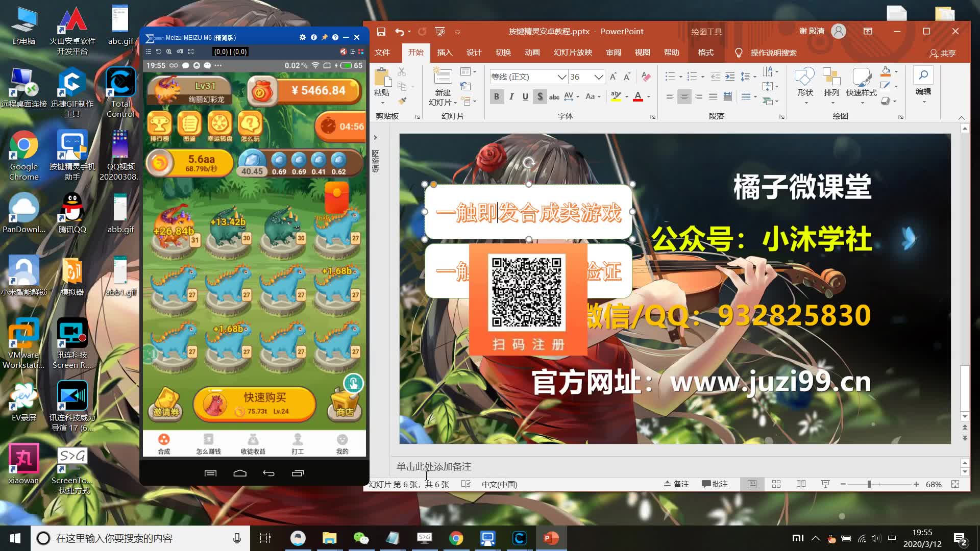Open text highlight color dropdown arrow

click(x=627, y=97)
